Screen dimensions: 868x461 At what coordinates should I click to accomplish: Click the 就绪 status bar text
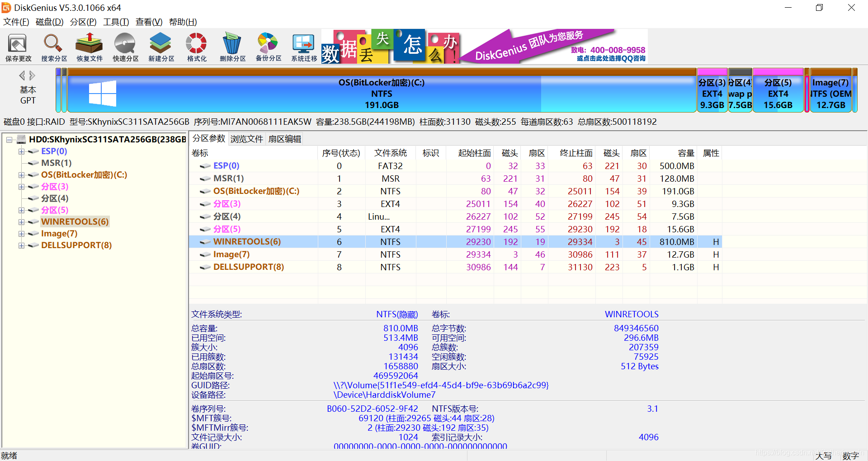(x=9, y=455)
